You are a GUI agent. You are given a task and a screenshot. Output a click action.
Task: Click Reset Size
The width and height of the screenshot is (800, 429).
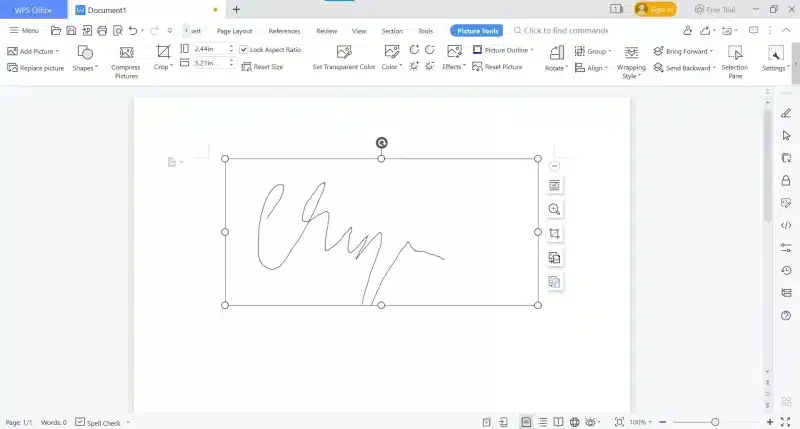pos(262,67)
